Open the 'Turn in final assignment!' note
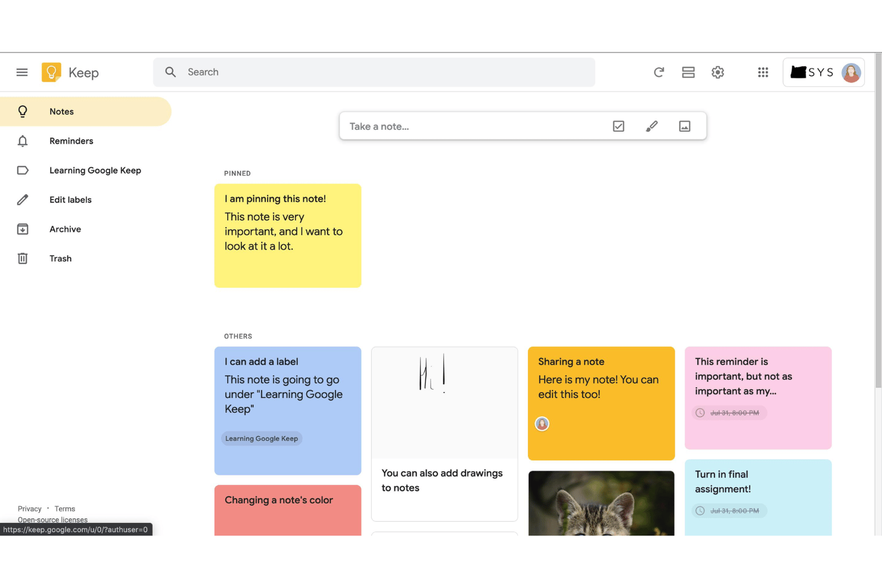This screenshot has height=588, width=882. click(x=758, y=497)
